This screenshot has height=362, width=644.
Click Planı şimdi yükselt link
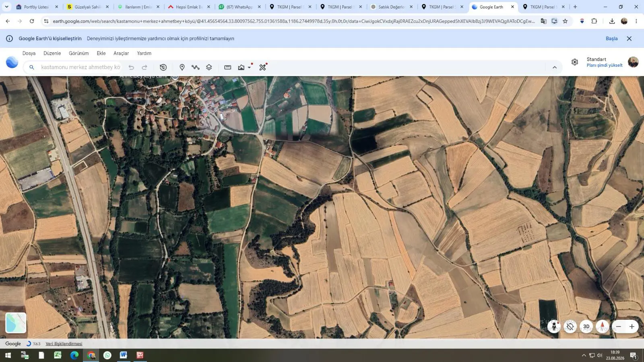605,65
